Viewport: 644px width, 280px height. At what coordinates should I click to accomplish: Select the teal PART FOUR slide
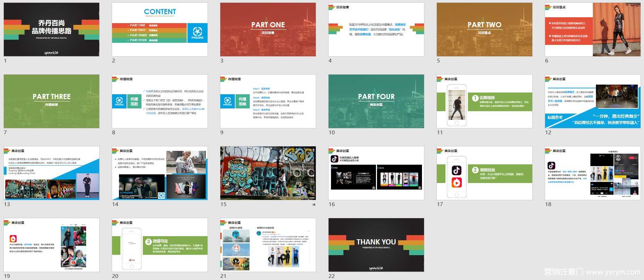point(376,102)
